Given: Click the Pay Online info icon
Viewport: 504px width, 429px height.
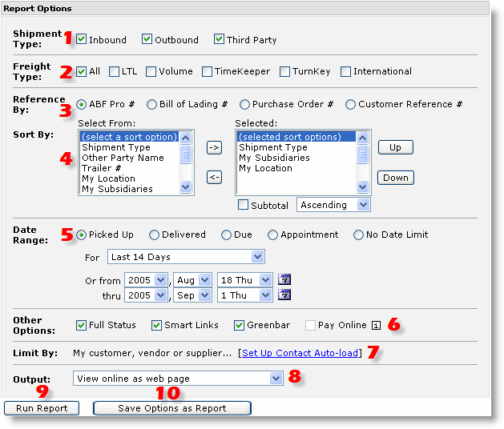Looking at the screenshot, I should 374,326.
